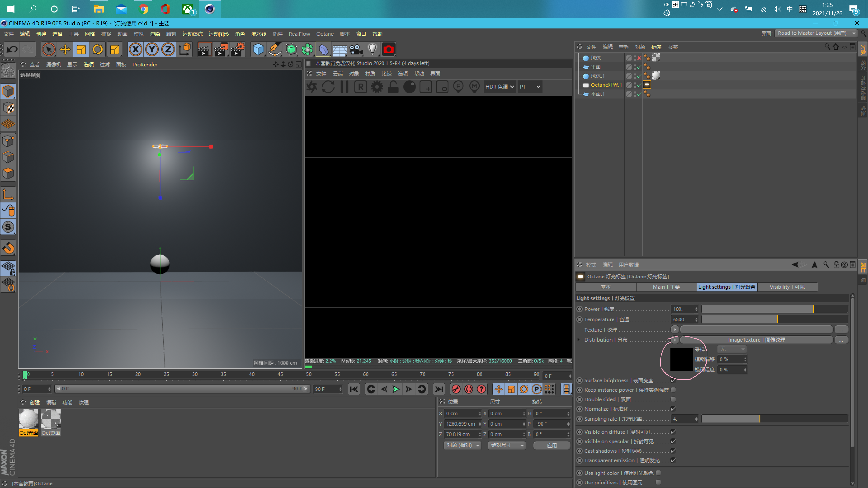Enable 球体 by clicking its red X
This screenshot has width=868, height=488.
click(639, 58)
